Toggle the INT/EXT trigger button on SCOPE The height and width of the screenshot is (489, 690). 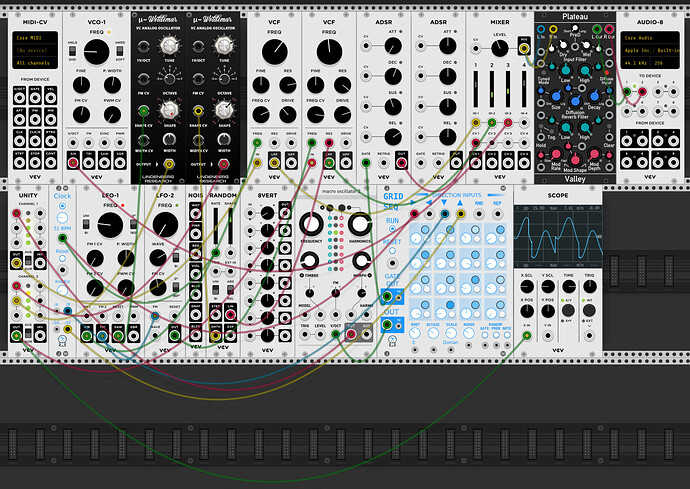point(589,310)
